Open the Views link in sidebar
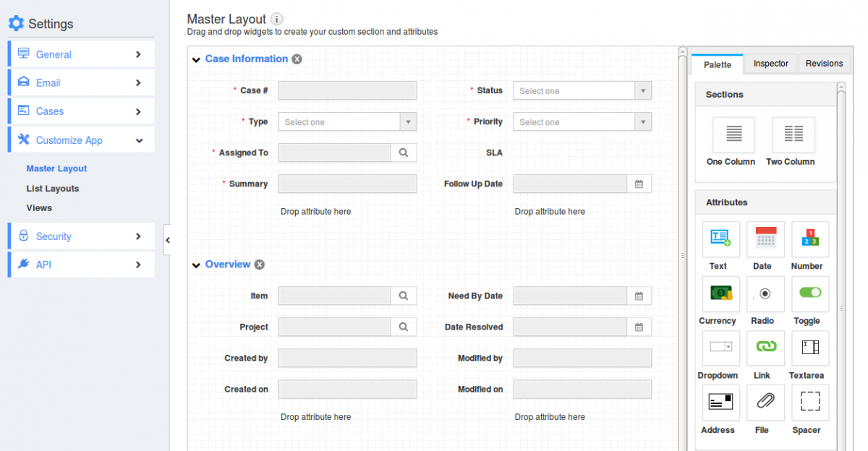Image resolution: width=868 pixels, height=451 pixels. pyautogui.click(x=39, y=208)
